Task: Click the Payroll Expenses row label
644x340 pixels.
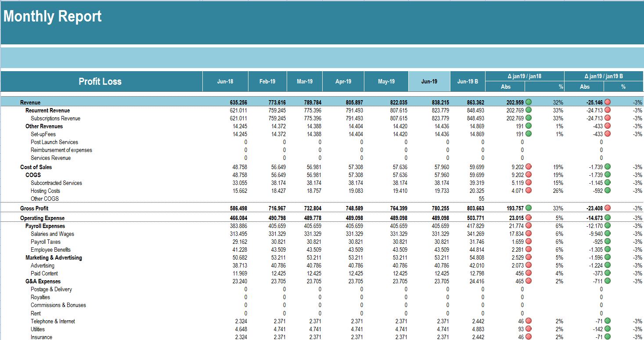Action: click(x=46, y=226)
